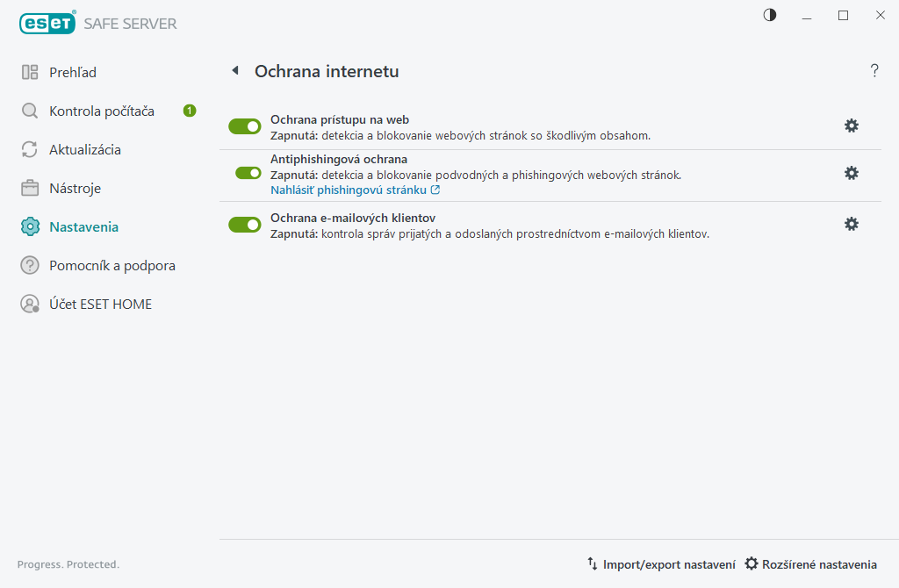This screenshot has width=899, height=588.
Task: Click the ESET logo in header
Action: [x=47, y=24]
